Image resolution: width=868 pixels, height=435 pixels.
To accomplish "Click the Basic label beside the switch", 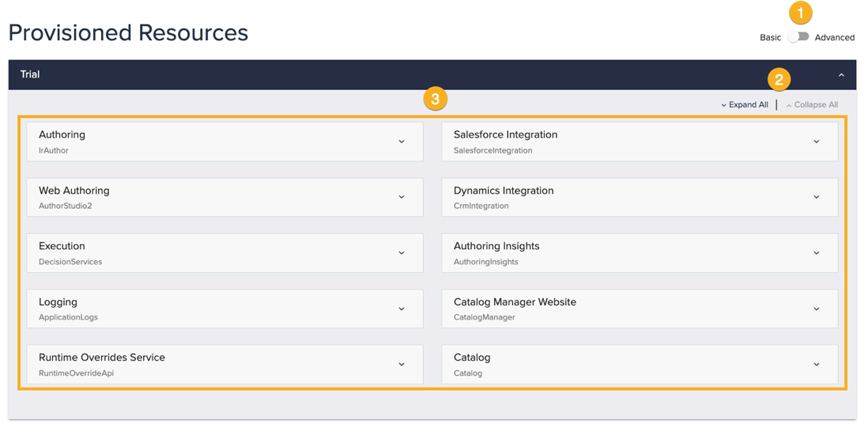I will pyautogui.click(x=770, y=37).
